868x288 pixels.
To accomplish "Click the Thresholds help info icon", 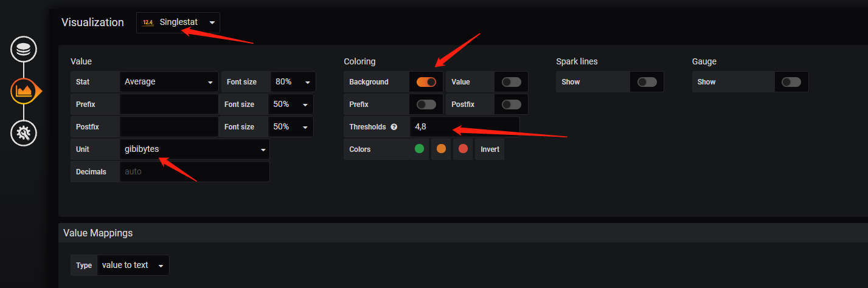I will [394, 127].
